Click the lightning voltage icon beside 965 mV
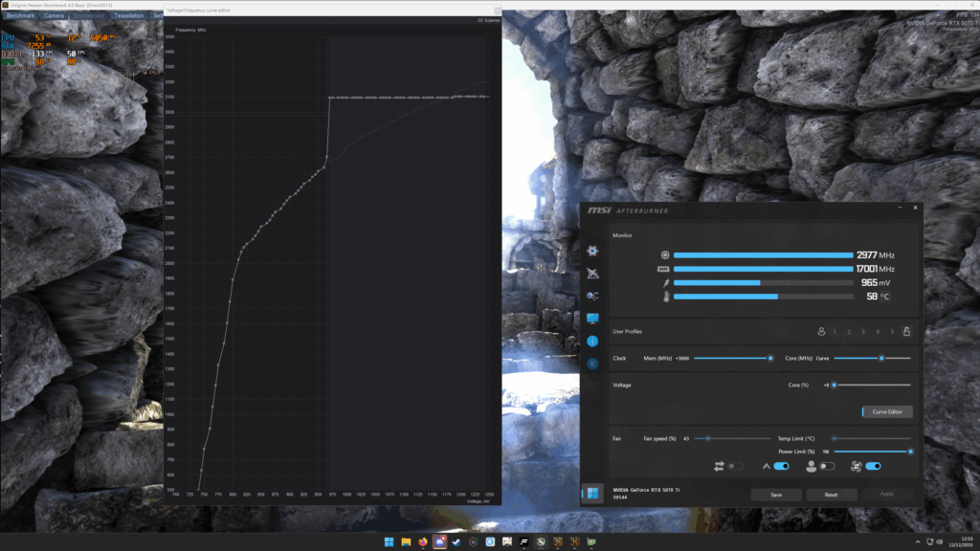Viewport: 980px width, 551px height. click(x=666, y=283)
